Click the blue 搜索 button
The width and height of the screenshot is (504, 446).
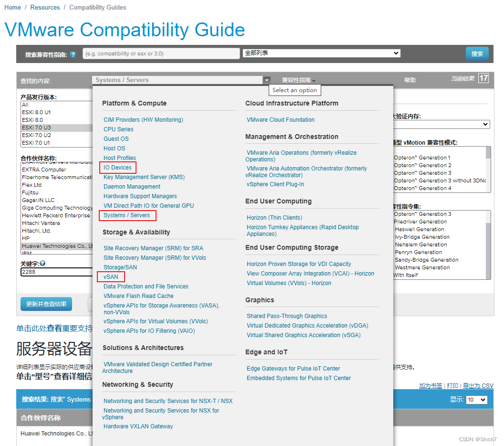(x=477, y=53)
